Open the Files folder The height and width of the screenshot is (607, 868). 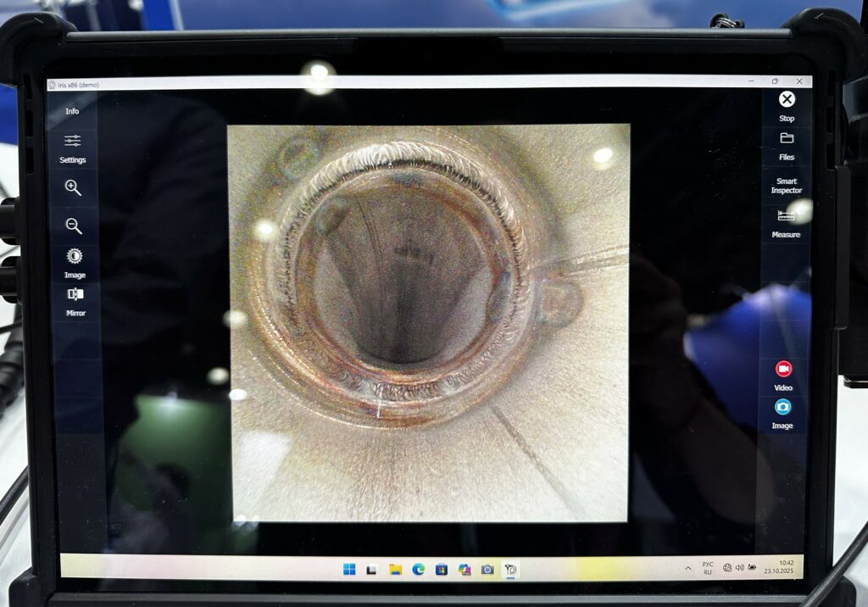coord(787,138)
